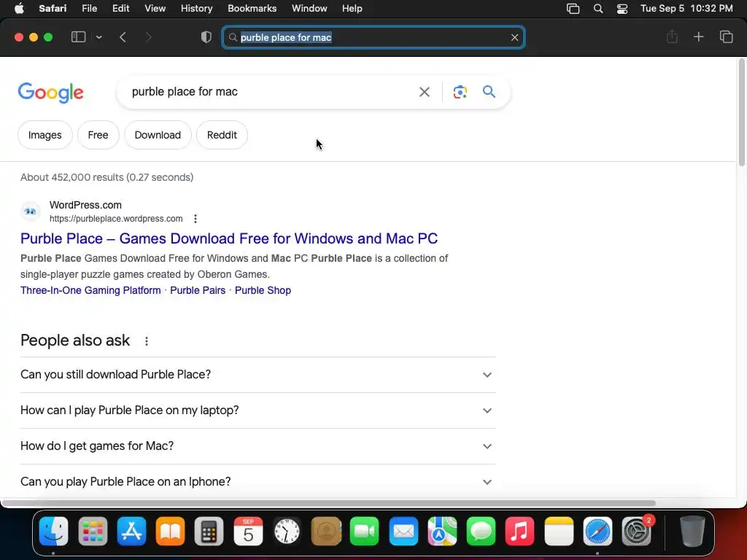Image resolution: width=747 pixels, height=560 pixels.
Task: Open the purbleplace.wordpress.com URL link
Action: [116, 219]
